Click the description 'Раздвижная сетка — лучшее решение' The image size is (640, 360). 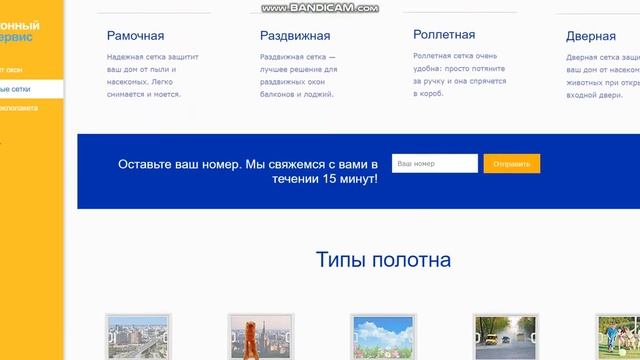pos(299,76)
